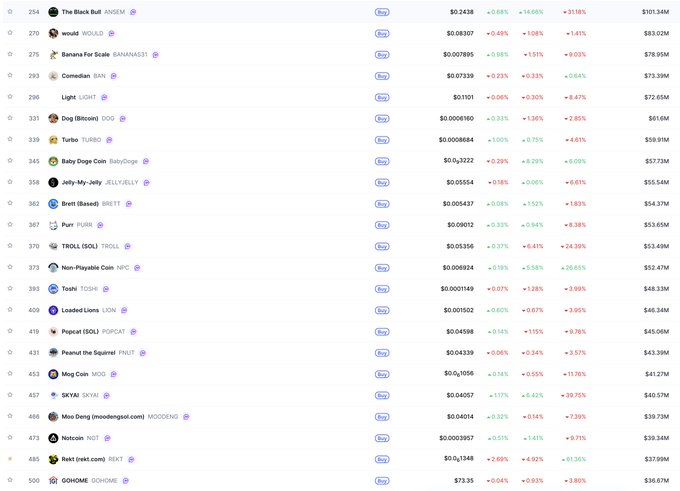Select the $0.0003957 Notcoin price
Image resolution: width=680 pixels, height=491 pixels.
pyautogui.click(x=457, y=438)
